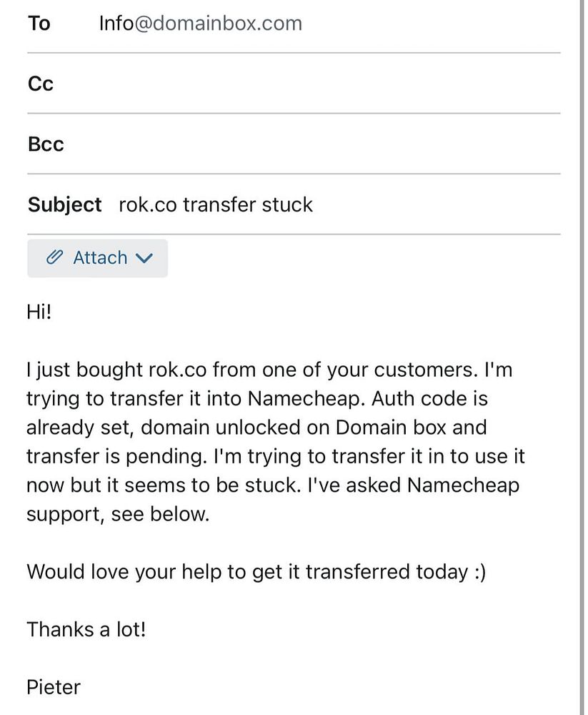Select the Info@domainbox.com recipient address
Viewport: 588px width, 715px height.
pos(201,24)
